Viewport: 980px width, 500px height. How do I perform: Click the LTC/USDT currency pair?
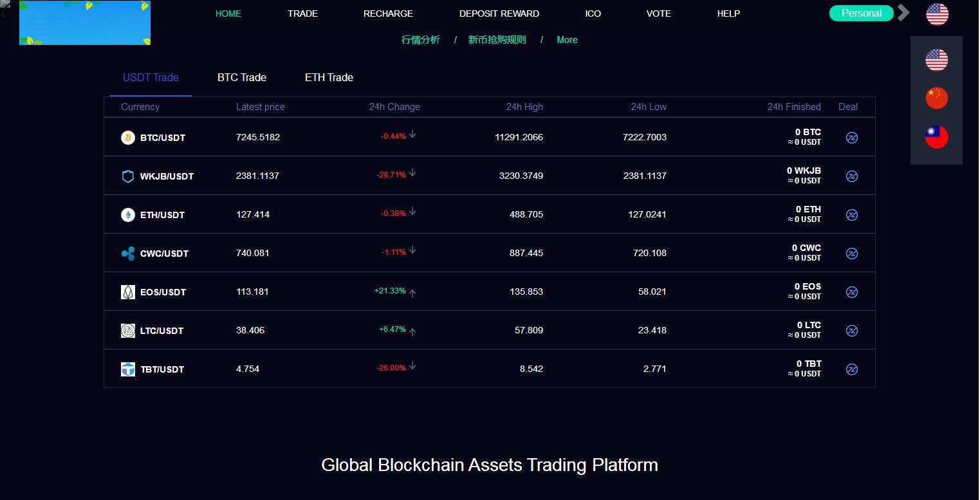tap(162, 331)
